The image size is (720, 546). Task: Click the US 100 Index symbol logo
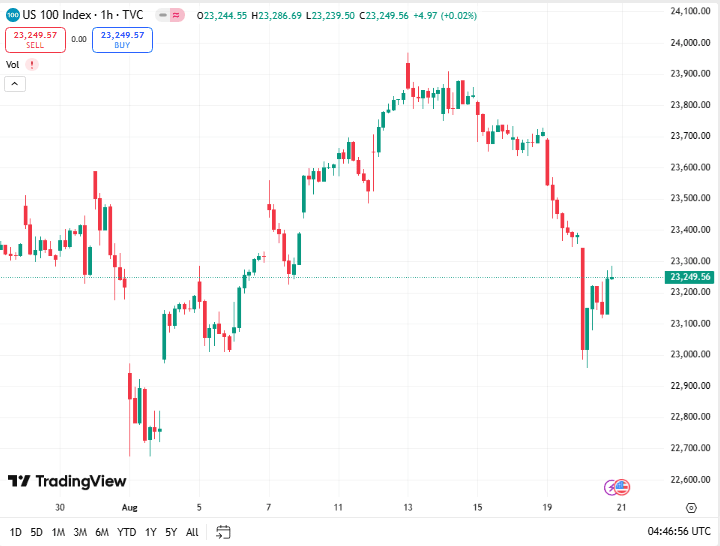pos(12,16)
